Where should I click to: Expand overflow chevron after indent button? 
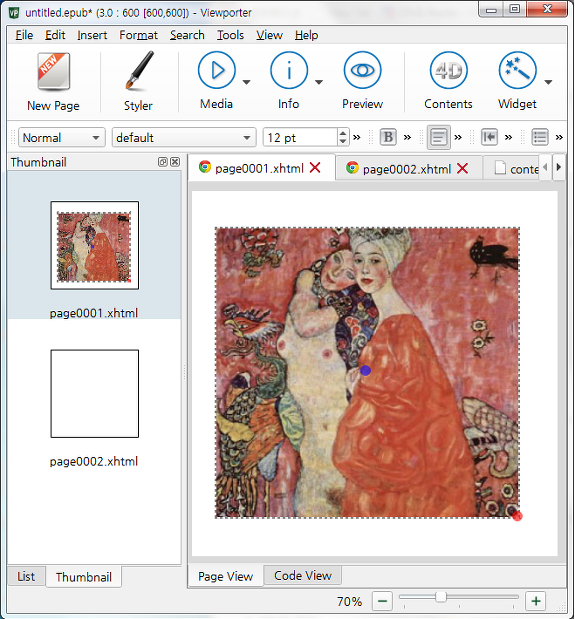tap(508, 137)
